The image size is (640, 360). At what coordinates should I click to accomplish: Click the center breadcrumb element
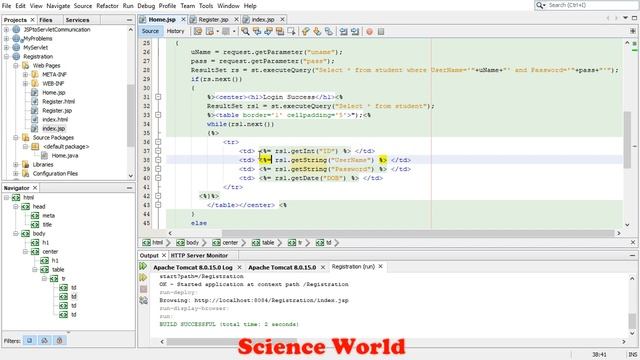(230, 243)
